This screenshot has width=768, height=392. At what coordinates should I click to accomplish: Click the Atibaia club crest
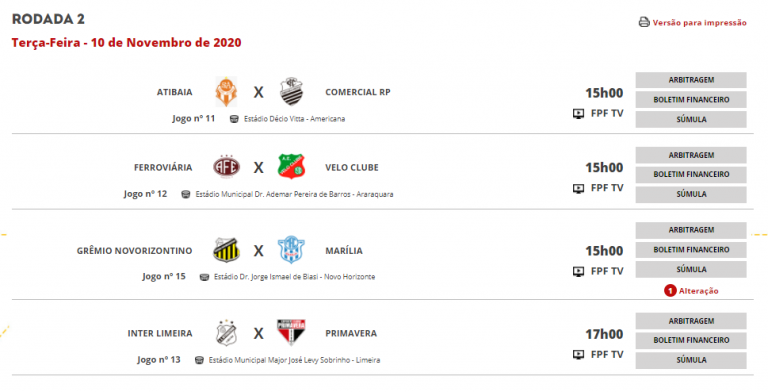tap(226, 92)
